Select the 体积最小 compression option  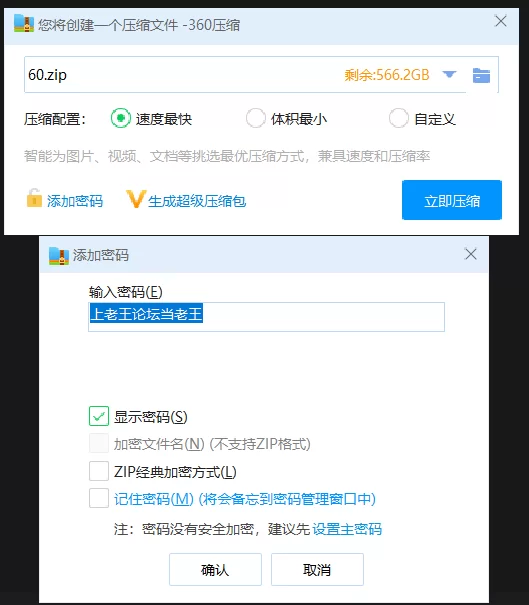255,118
